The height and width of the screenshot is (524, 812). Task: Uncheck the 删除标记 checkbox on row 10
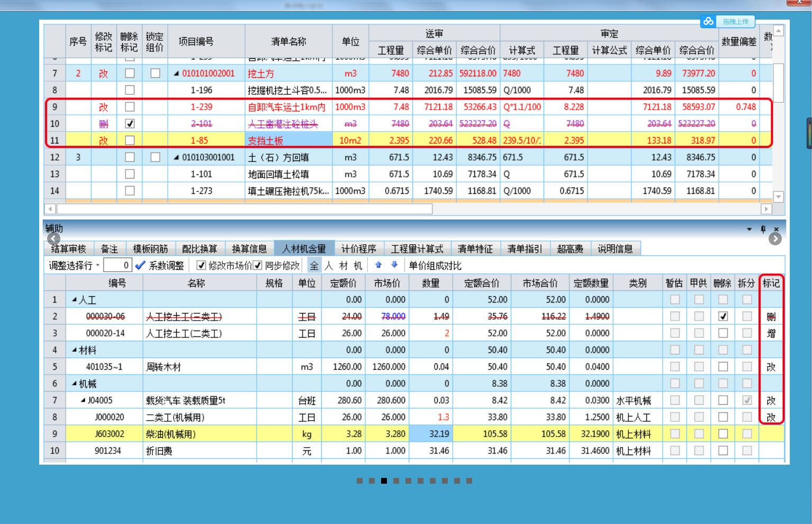129,123
